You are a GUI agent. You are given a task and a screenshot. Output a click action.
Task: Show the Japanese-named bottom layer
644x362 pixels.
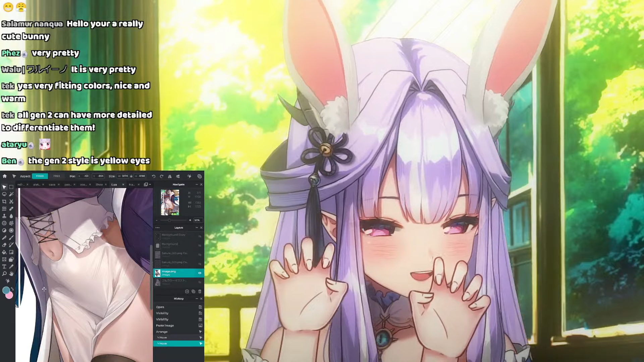(x=200, y=282)
